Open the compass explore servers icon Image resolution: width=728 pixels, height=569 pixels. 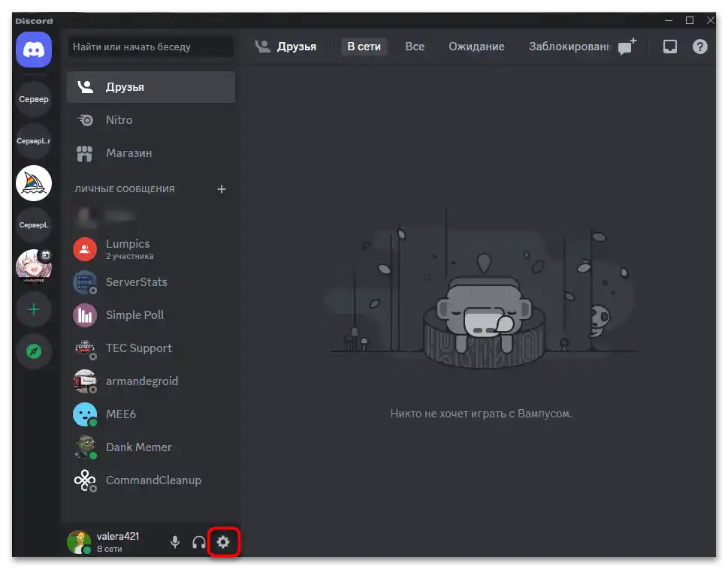pos(34,351)
